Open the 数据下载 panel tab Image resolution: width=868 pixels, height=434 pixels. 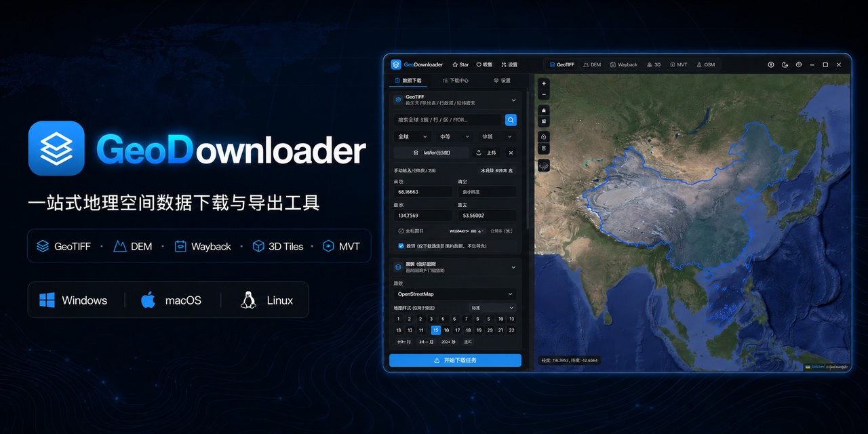coord(408,80)
